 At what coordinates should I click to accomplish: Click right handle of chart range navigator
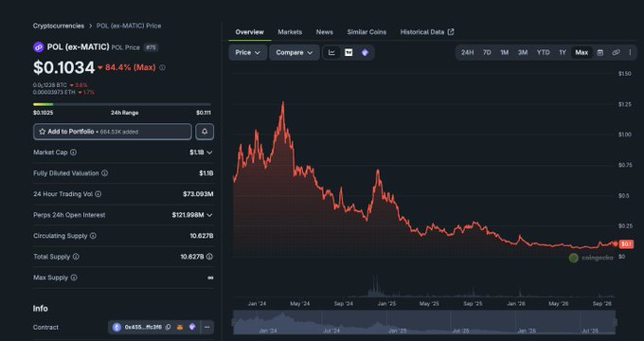click(615, 322)
